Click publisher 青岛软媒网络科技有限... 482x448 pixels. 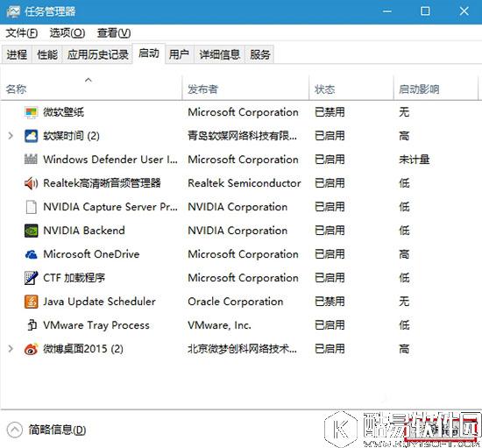[242, 136]
